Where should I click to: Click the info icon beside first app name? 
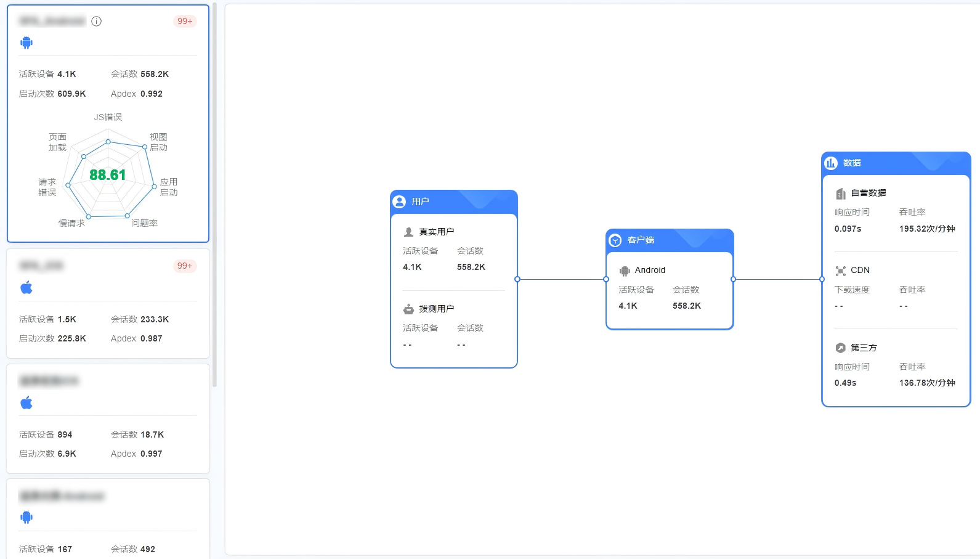coord(96,22)
